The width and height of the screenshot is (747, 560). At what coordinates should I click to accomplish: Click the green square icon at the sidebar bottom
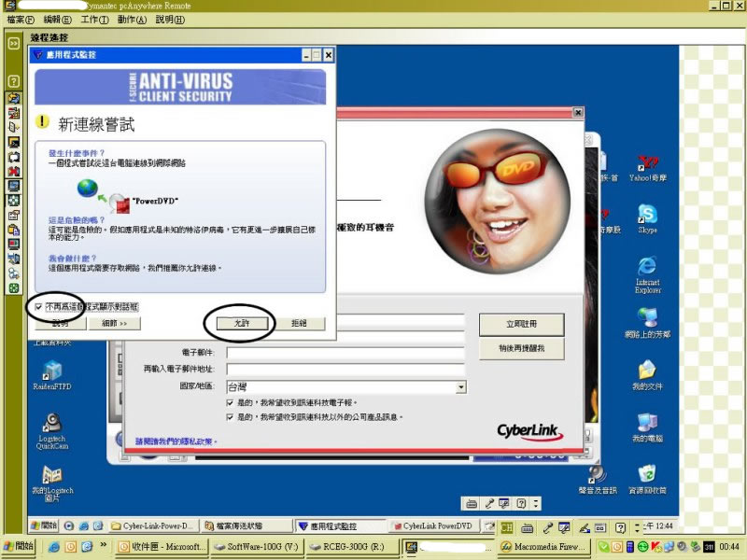tap(14, 288)
